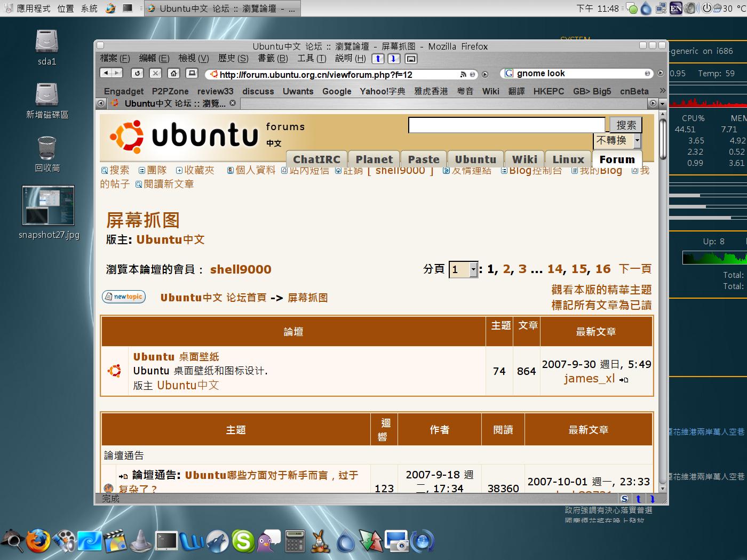Open the 不轉換 conversion dropdown
Viewport: 747px width, 560px height.
(617, 141)
